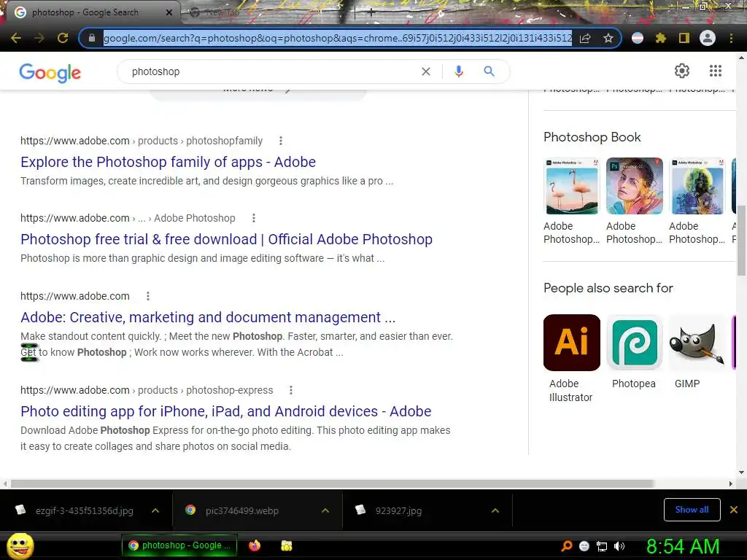Image resolution: width=747 pixels, height=560 pixels.
Task: Open options for photoshopfamily result
Action: tap(281, 141)
